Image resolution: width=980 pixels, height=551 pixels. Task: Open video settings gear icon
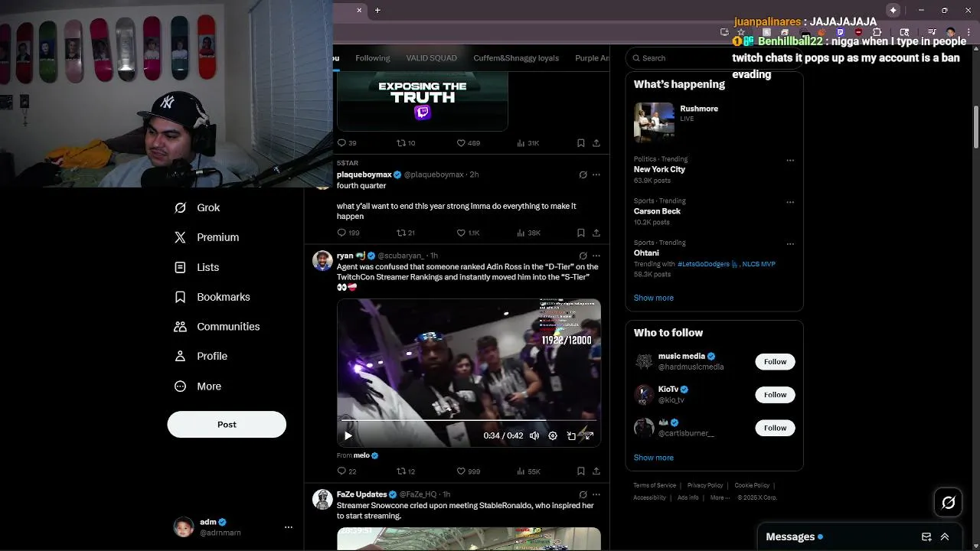553,435
